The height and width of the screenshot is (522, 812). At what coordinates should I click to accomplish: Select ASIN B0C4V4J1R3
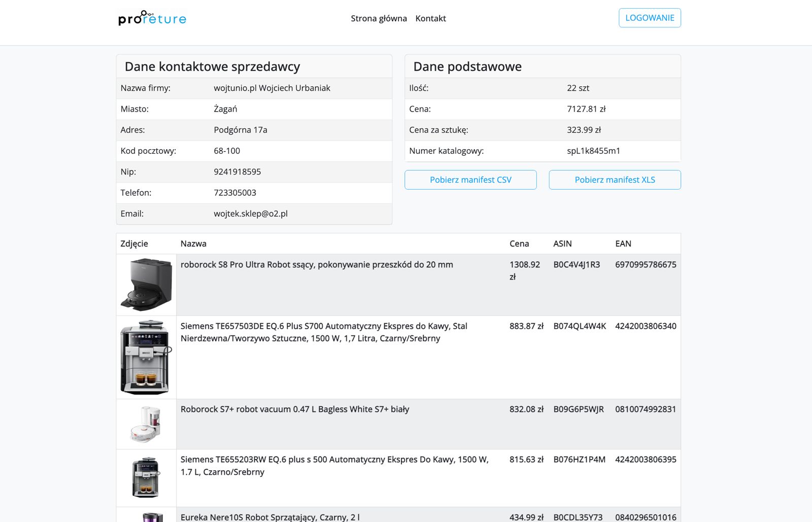coord(577,264)
